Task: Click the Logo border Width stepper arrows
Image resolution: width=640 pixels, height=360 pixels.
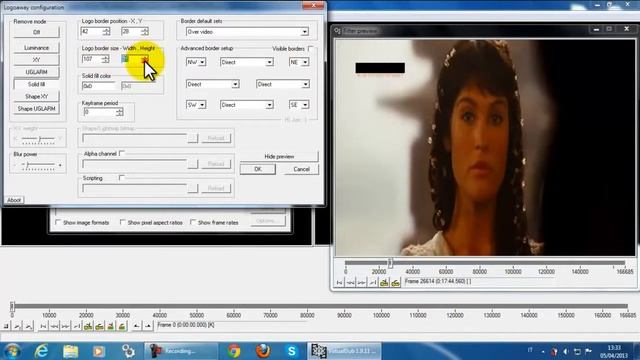Action: [x=105, y=59]
